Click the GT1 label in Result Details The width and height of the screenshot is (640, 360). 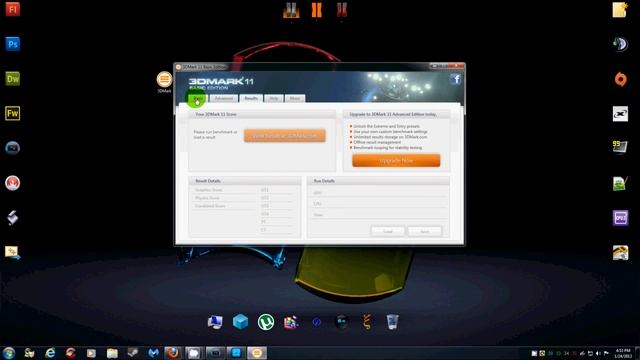265,190
